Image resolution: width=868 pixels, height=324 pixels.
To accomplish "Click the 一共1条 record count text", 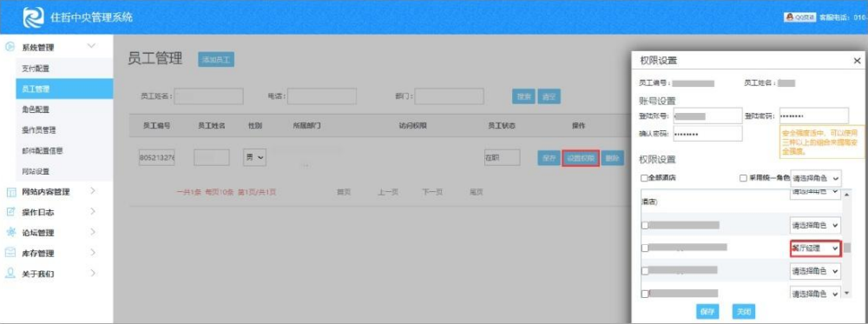I will [x=188, y=192].
